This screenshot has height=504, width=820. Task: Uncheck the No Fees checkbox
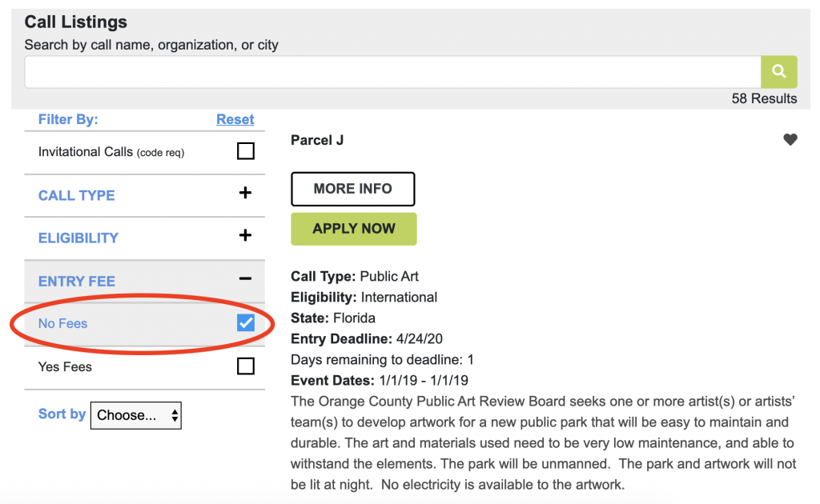tap(246, 323)
